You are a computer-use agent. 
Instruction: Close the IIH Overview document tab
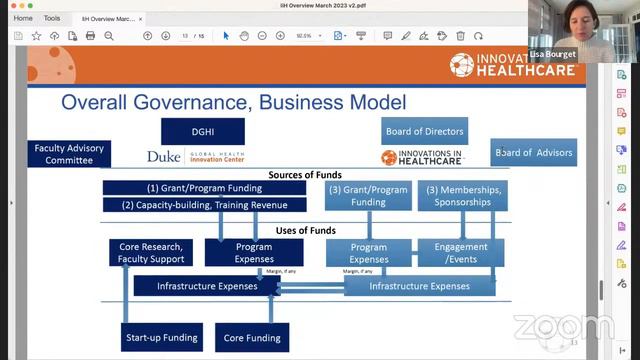140,19
